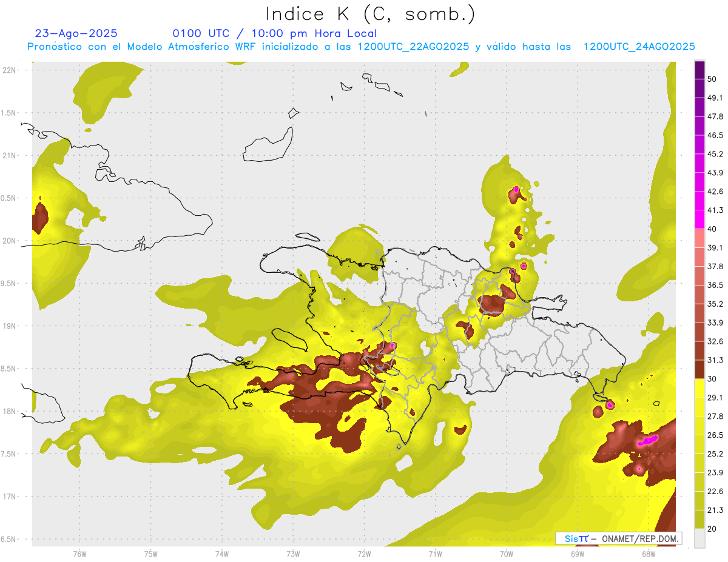
Task: Click the colorbar value '35.2'
Action: [x=715, y=304]
